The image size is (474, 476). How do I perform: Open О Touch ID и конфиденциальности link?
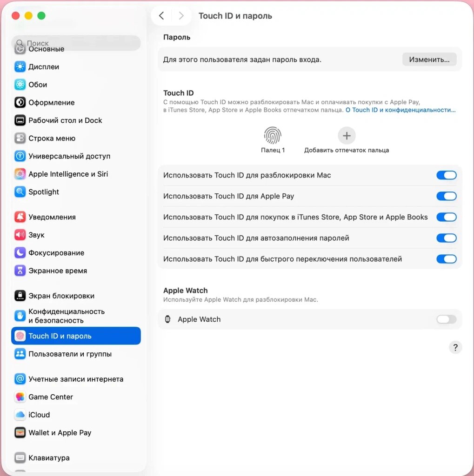tap(401, 110)
